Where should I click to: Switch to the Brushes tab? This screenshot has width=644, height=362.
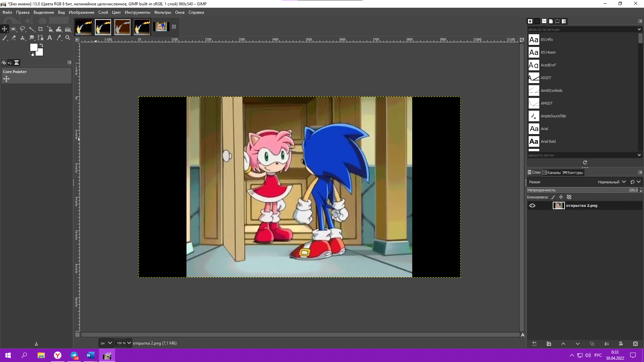(x=530, y=21)
